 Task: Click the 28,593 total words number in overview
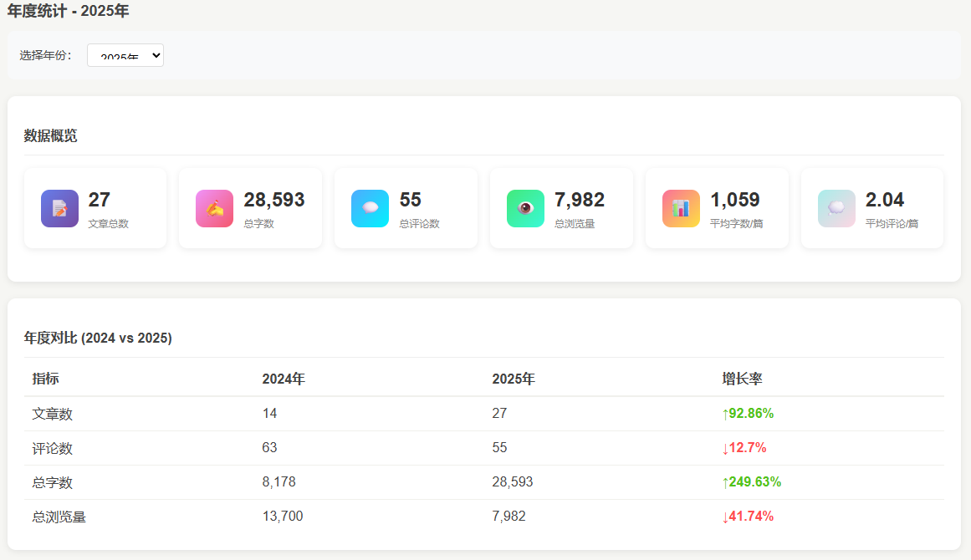[274, 200]
